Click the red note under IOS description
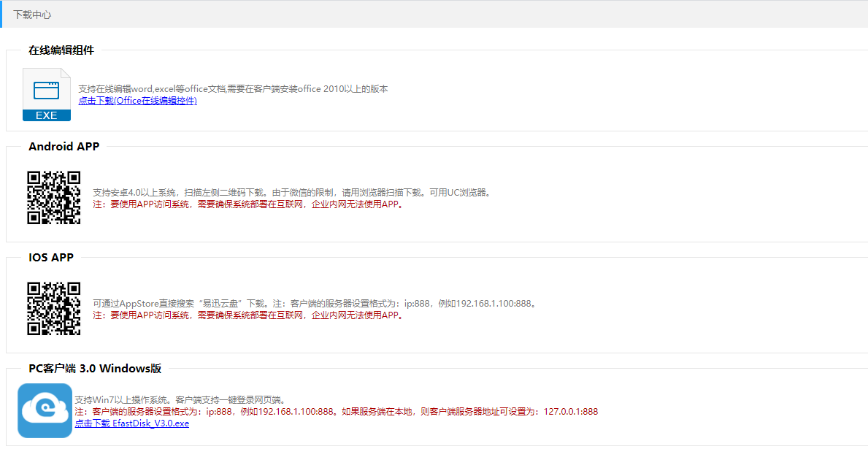868x468 pixels. [250, 315]
